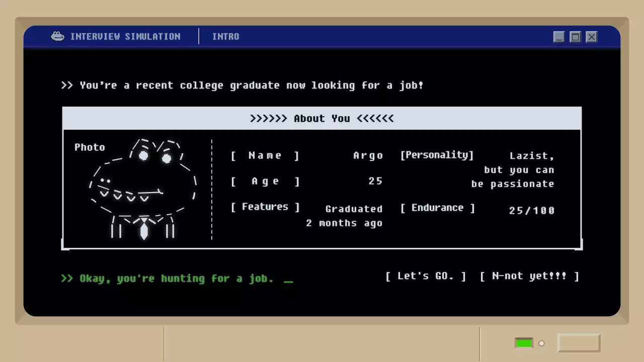This screenshot has width=644, height=362.
Task: Close the Interview Simulation window
Action: pos(592,37)
